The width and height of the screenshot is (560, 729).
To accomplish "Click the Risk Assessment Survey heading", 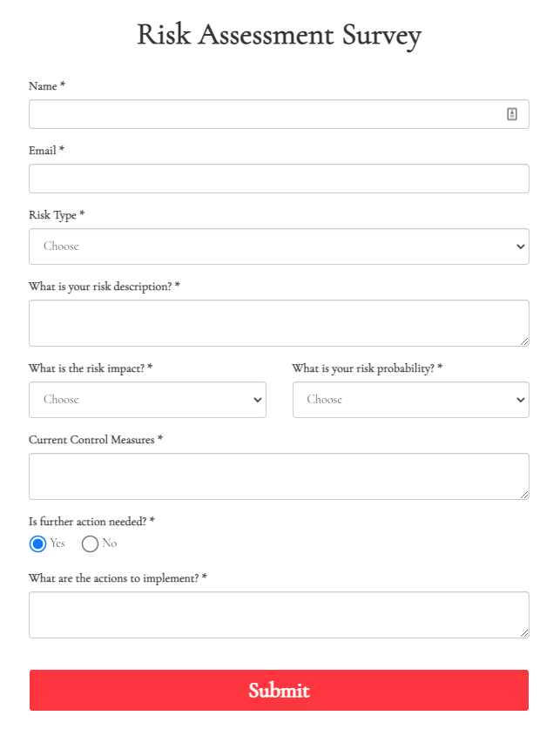I will tap(279, 35).
